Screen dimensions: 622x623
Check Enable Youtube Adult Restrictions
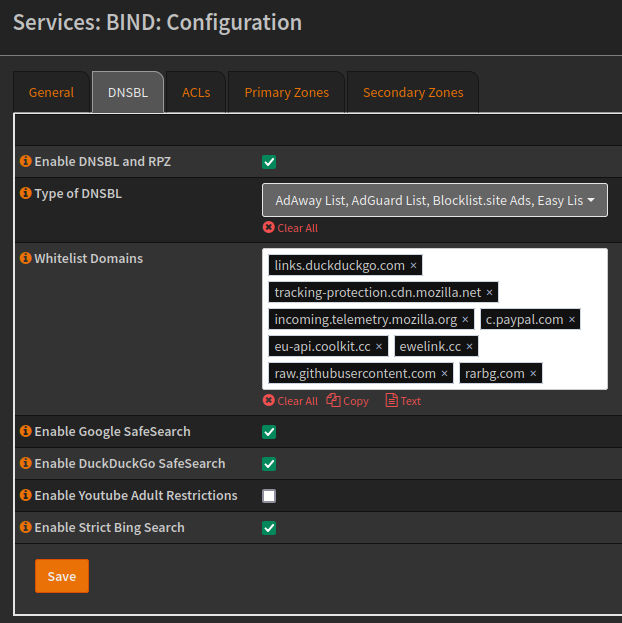[x=269, y=496]
